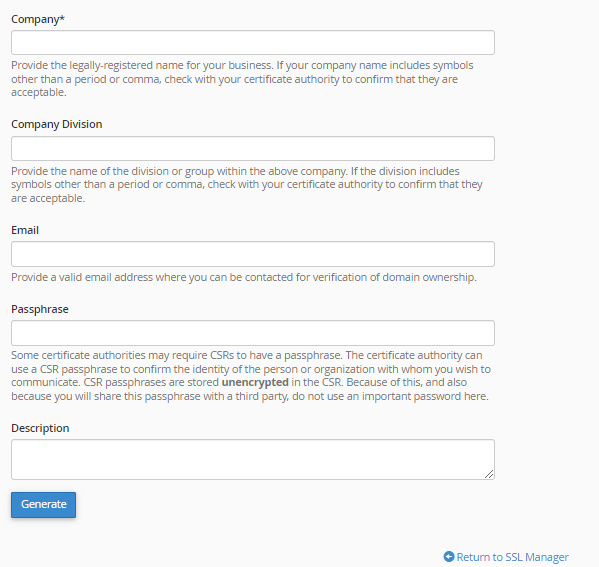Click the legally-registered name help text
599x567 pixels.
pos(242,79)
